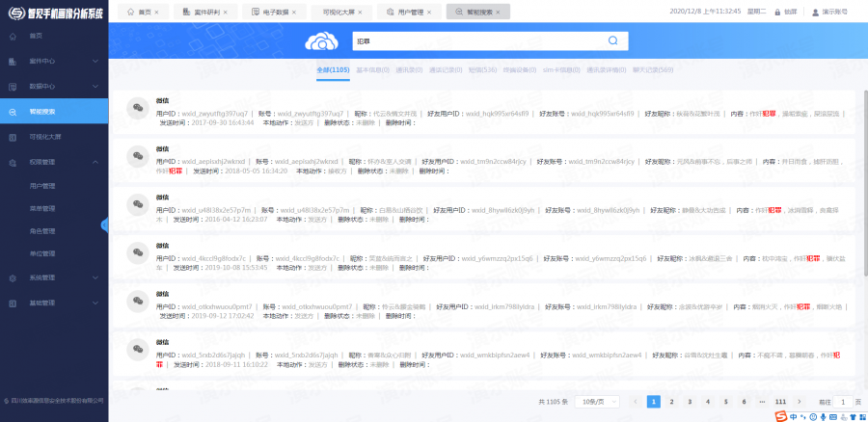Expand 基础管理 sidebar menu
Image resolution: width=868 pixels, height=422 pixels.
point(54,303)
